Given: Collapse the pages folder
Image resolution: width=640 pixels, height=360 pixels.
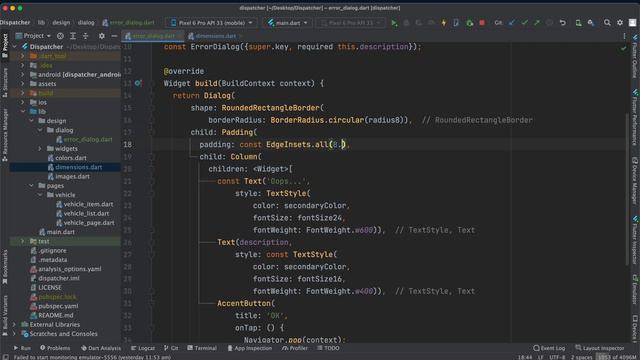Looking at the screenshot, I should 31,186.
